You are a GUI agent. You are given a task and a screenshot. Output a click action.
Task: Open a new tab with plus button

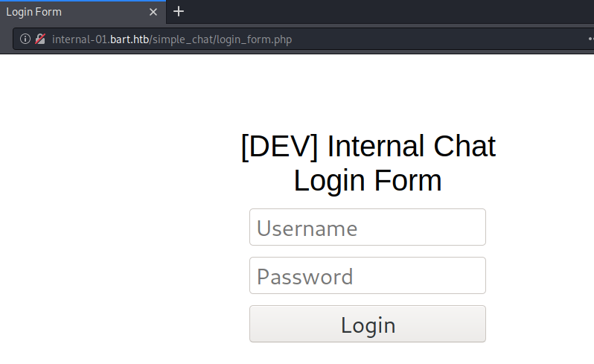pyautogui.click(x=178, y=12)
